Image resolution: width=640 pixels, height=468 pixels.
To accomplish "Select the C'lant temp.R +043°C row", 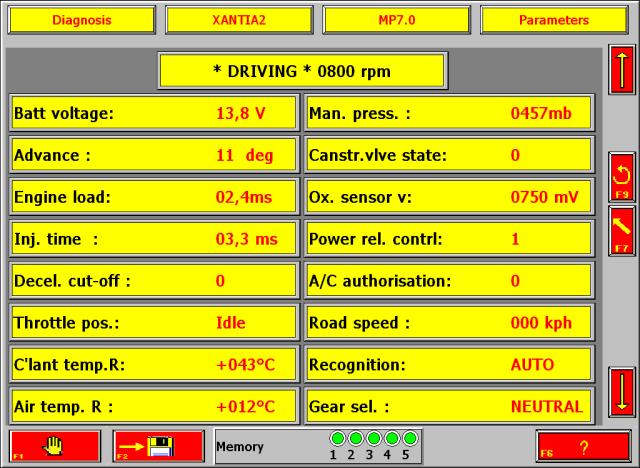I will 154,364.
